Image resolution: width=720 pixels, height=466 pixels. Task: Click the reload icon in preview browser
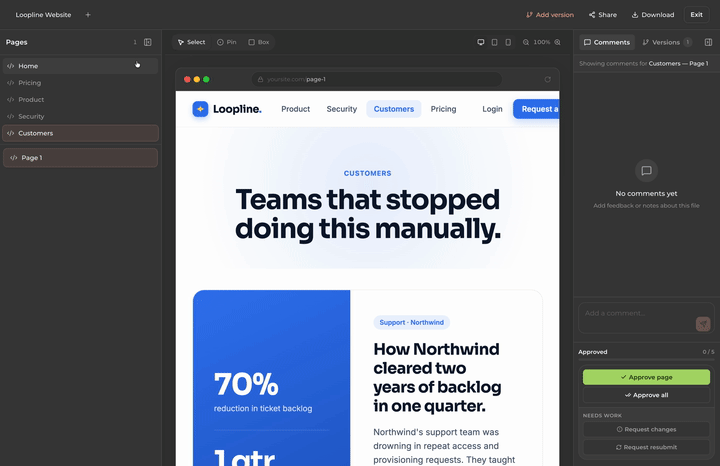click(548, 79)
